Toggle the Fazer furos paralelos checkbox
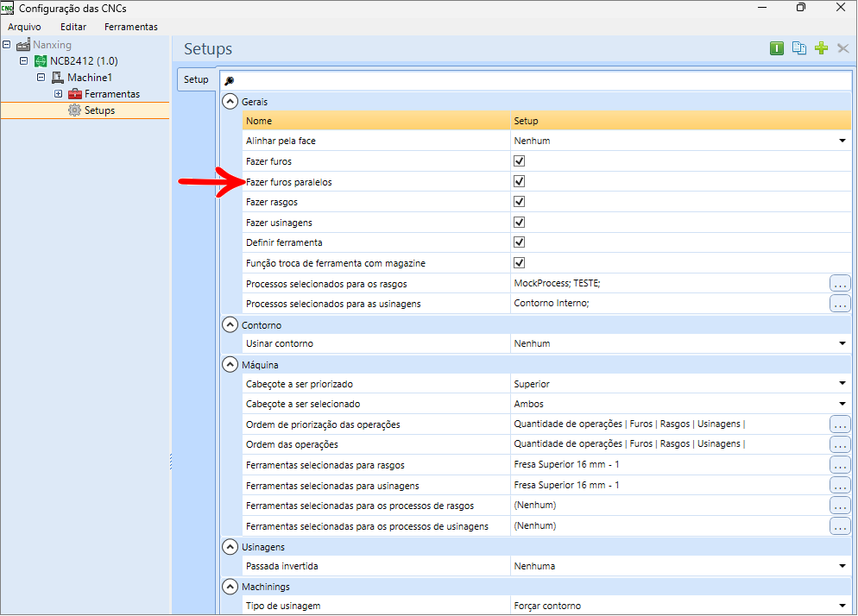858x616 pixels. click(520, 181)
